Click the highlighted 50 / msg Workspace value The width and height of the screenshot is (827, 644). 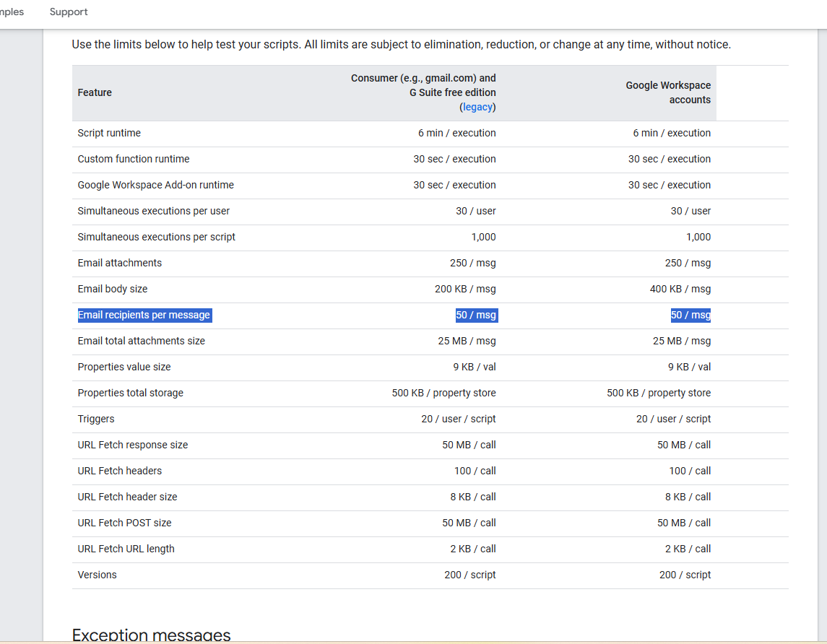point(690,315)
